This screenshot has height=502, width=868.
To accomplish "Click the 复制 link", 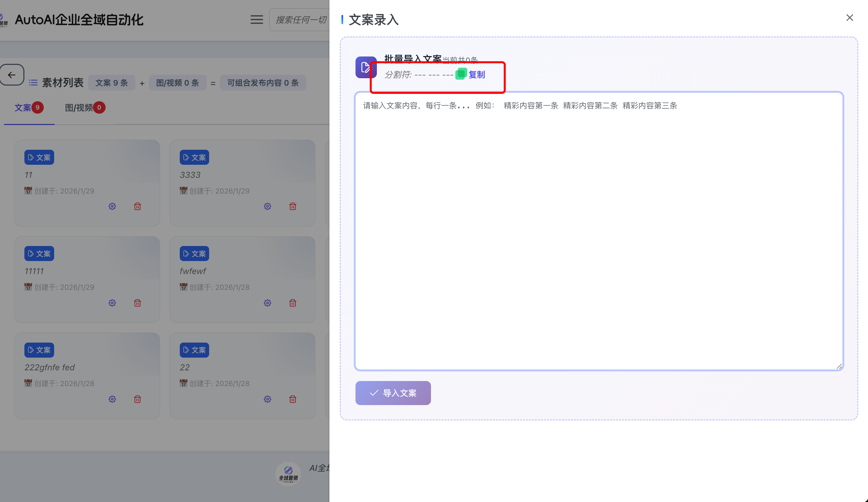I will (477, 75).
